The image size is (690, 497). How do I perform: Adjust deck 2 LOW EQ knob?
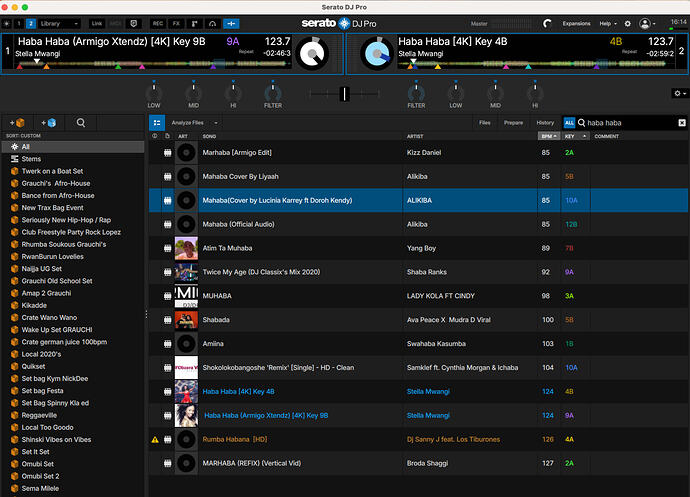455,94
